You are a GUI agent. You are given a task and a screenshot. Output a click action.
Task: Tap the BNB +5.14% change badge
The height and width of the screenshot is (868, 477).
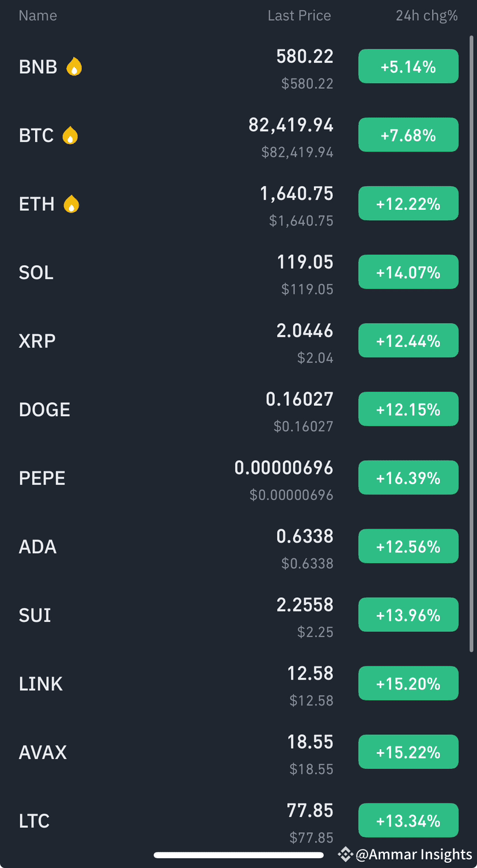(408, 66)
